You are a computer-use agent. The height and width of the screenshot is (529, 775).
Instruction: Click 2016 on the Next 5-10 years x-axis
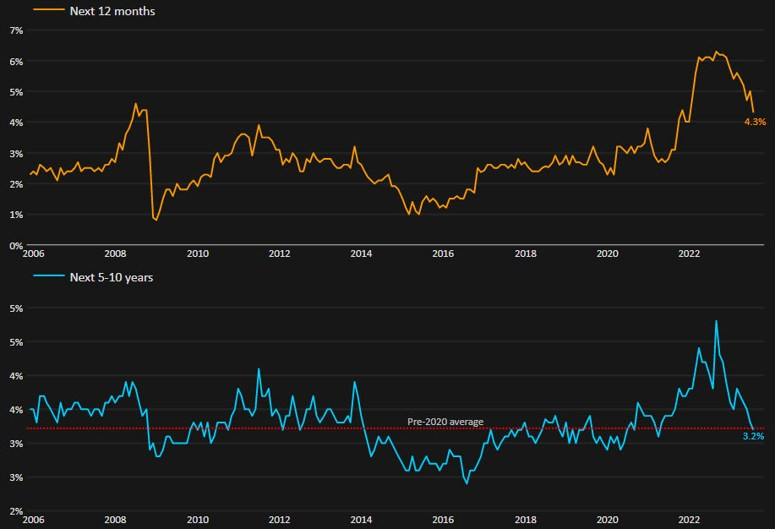(442, 521)
